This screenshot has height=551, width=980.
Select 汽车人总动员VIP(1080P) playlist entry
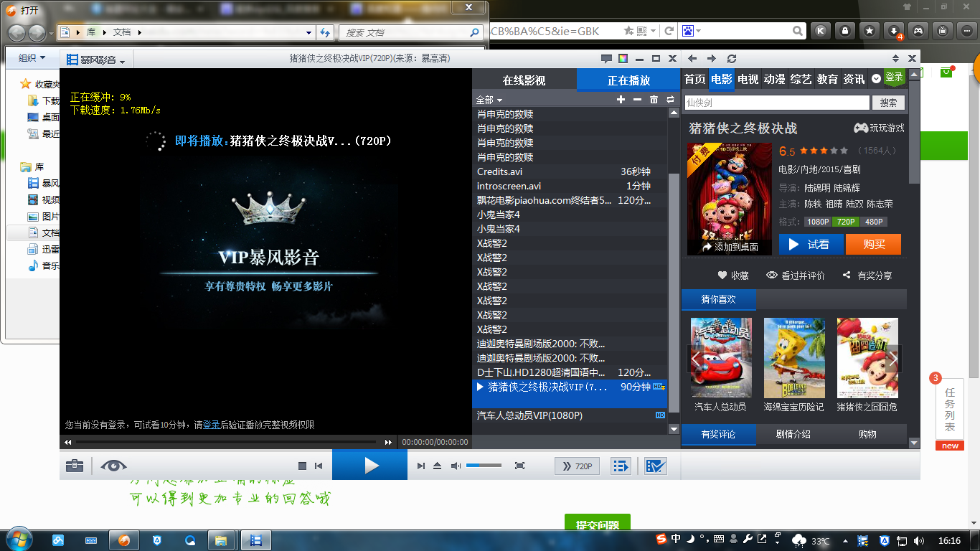click(x=570, y=415)
